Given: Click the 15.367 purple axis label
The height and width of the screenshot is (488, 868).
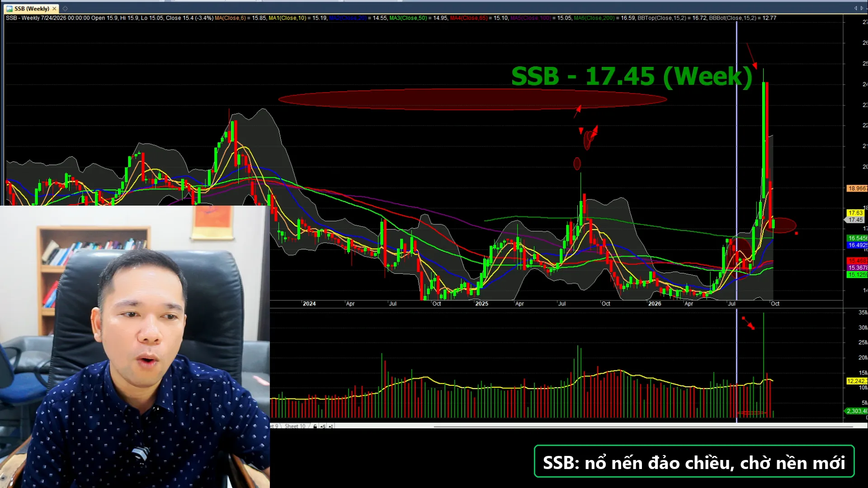Looking at the screenshot, I should tap(857, 268).
